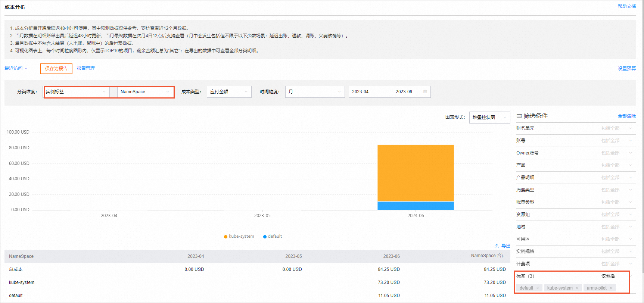Open the 帮助文档 help link
Image resolution: width=644 pixels, height=303 pixels.
pyautogui.click(x=627, y=6)
